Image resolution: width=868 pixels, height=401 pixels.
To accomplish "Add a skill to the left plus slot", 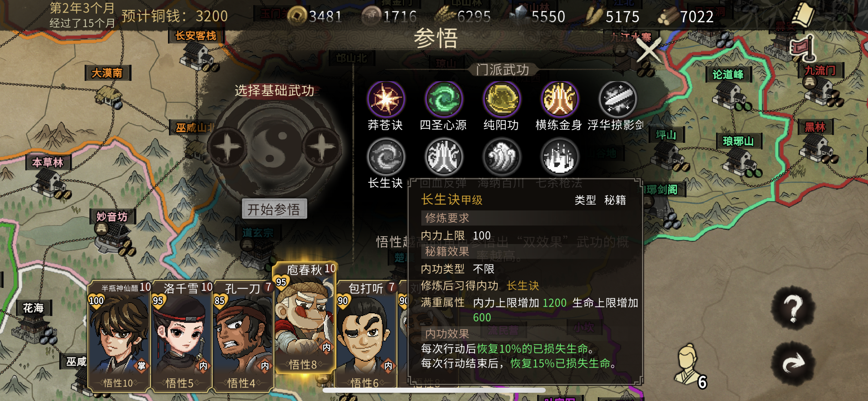I will pos(227,147).
